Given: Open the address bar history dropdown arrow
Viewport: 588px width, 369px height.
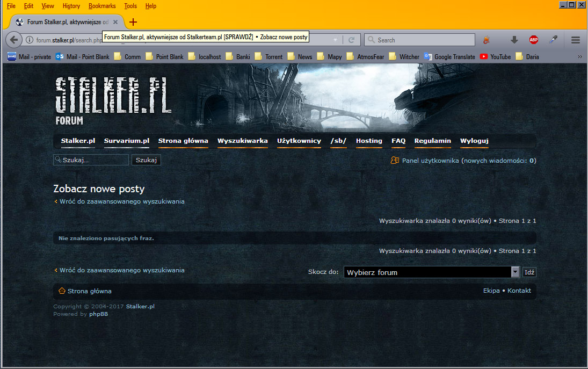Looking at the screenshot, I should [x=335, y=40].
